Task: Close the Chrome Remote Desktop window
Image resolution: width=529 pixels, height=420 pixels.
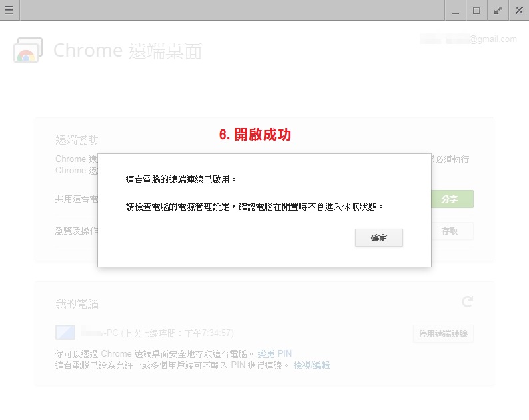Action: click(x=519, y=10)
